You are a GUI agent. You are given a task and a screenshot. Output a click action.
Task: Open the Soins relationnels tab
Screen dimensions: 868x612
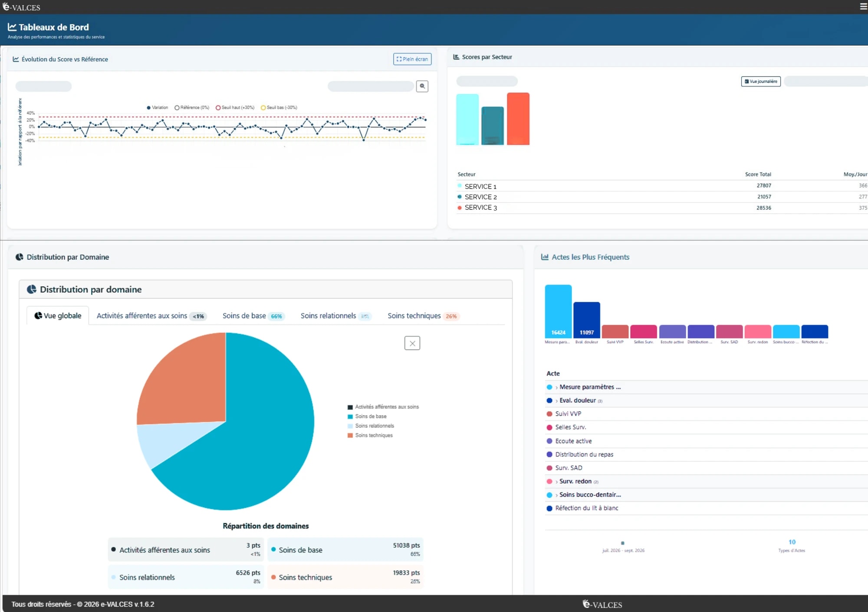pos(335,316)
